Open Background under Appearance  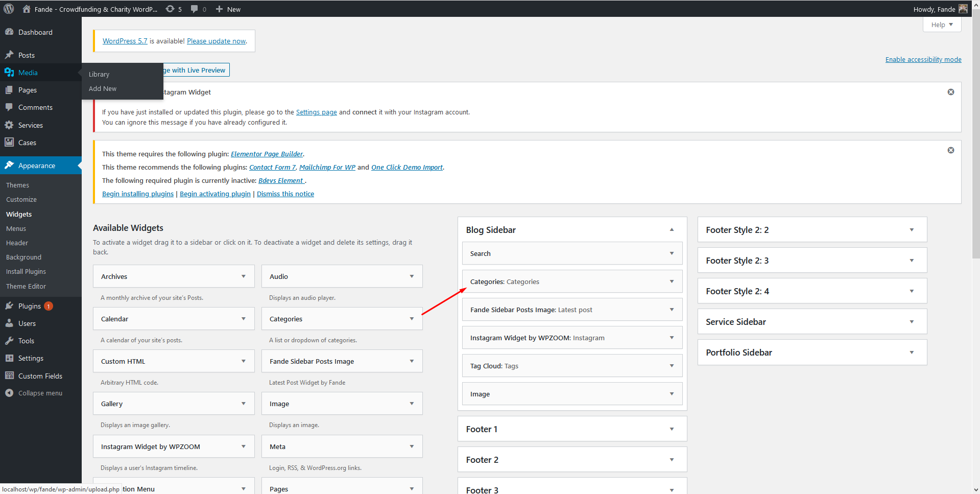tap(23, 257)
